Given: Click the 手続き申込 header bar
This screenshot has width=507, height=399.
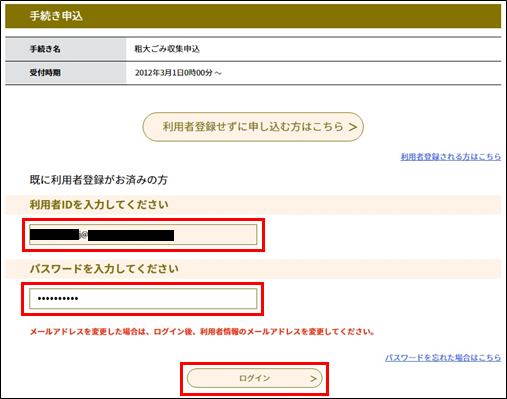Looking at the screenshot, I should coord(253,16).
